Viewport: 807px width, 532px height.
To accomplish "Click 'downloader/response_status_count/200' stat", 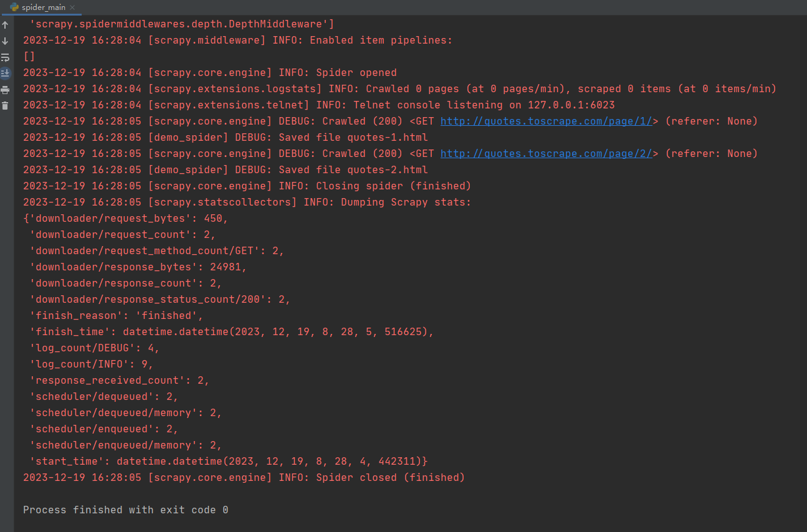I will [x=160, y=299].
